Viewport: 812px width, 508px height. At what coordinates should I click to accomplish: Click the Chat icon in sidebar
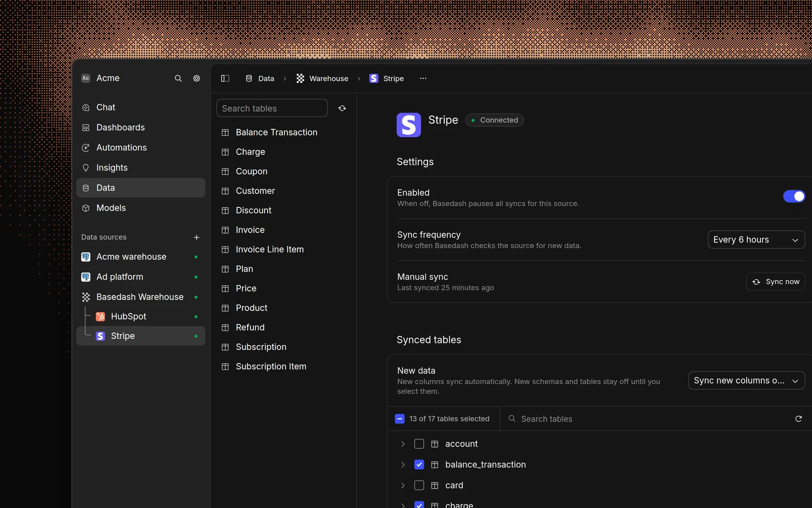click(86, 108)
